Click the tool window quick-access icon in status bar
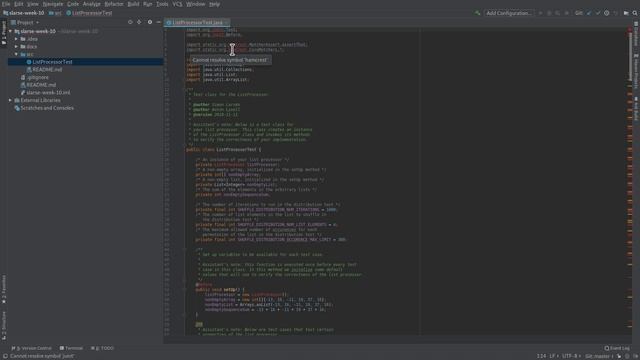This screenshot has height=360, width=640. coord(5,356)
